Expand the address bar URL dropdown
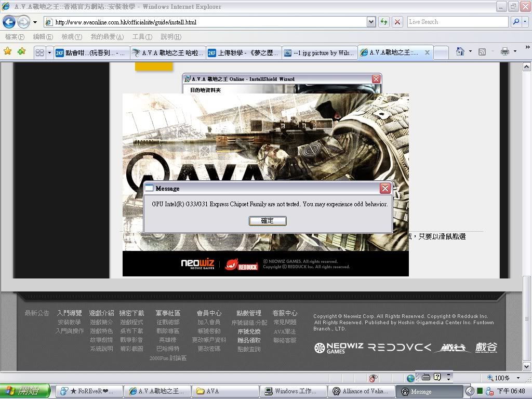The image size is (532, 399). click(x=371, y=22)
